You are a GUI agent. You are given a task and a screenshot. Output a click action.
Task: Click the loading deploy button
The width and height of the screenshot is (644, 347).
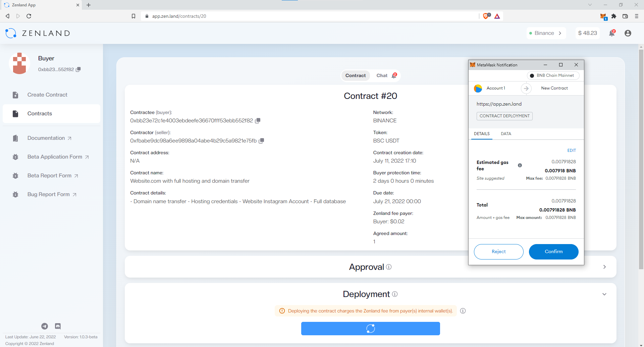click(x=371, y=329)
